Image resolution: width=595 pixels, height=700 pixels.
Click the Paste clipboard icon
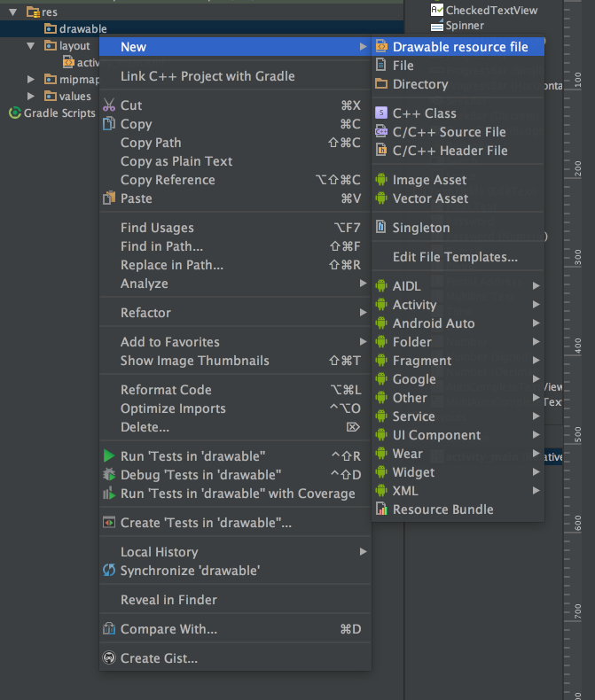(109, 198)
